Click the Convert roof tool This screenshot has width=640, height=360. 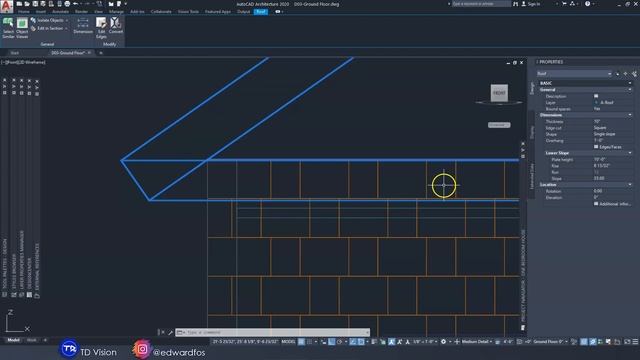click(116, 25)
